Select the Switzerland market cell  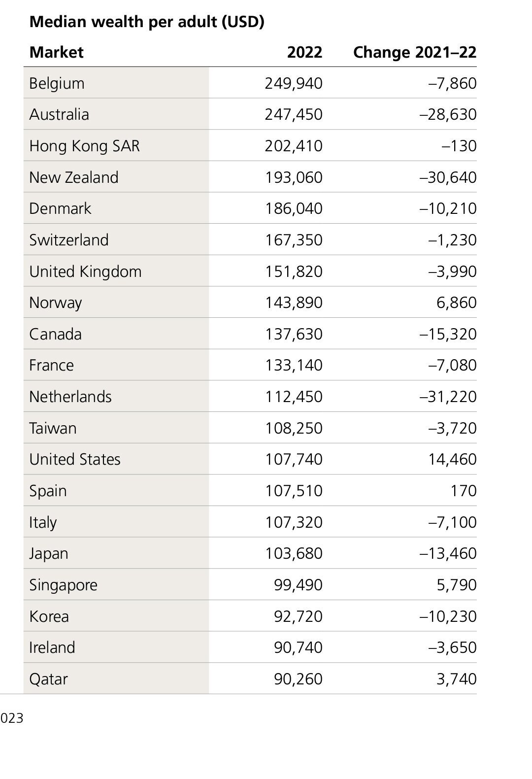point(69,240)
